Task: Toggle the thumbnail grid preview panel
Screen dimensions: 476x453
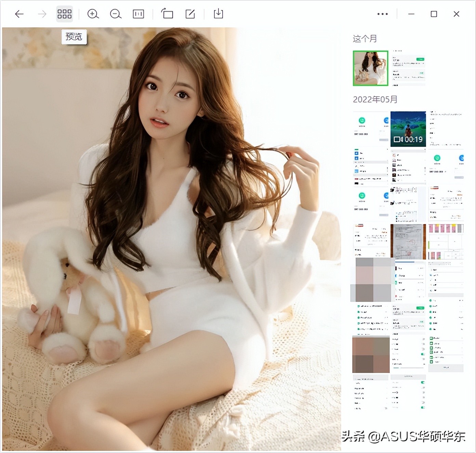Action: pyautogui.click(x=64, y=14)
